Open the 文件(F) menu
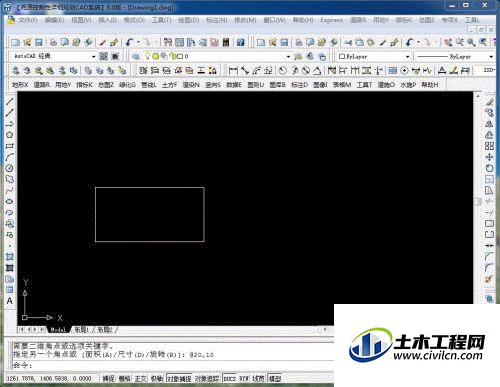 pyautogui.click(x=27, y=20)
